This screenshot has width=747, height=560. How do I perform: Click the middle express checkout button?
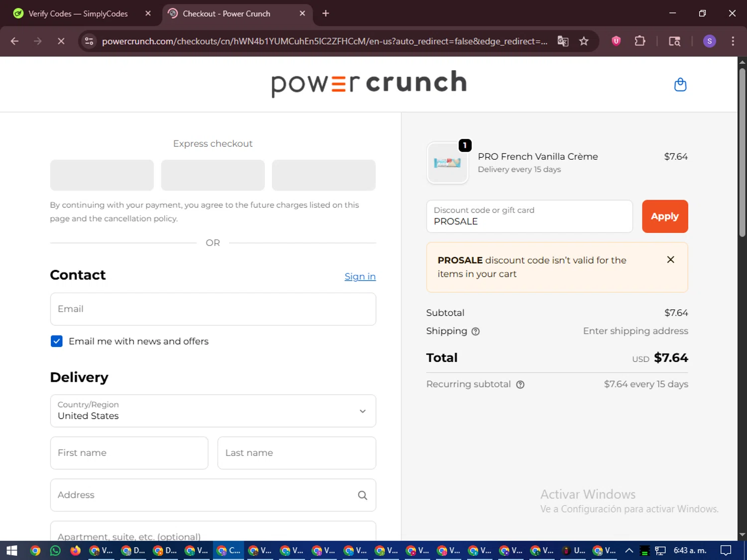[x=213, y=175]
